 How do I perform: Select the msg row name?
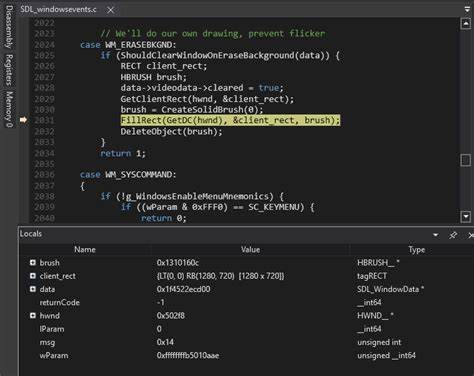tap(47, 342)
